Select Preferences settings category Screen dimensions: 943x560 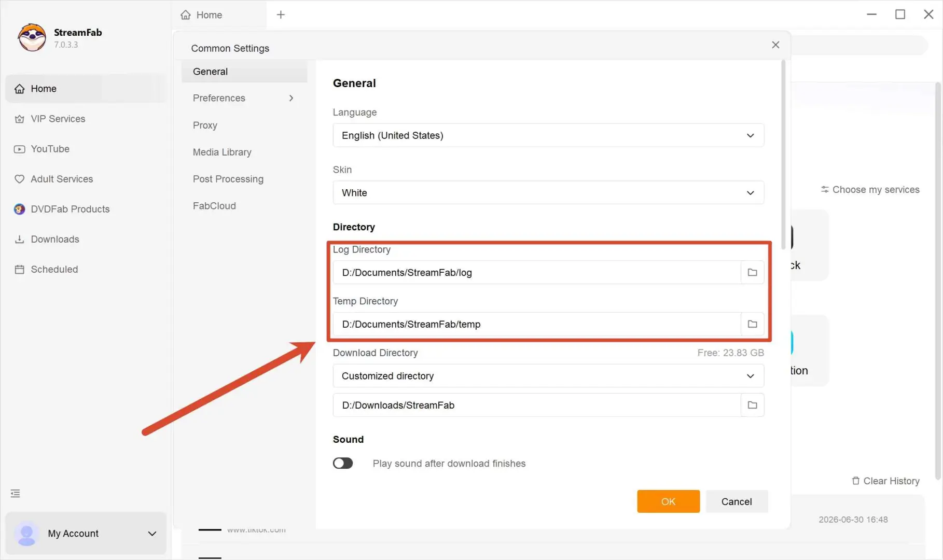[244, 98]
